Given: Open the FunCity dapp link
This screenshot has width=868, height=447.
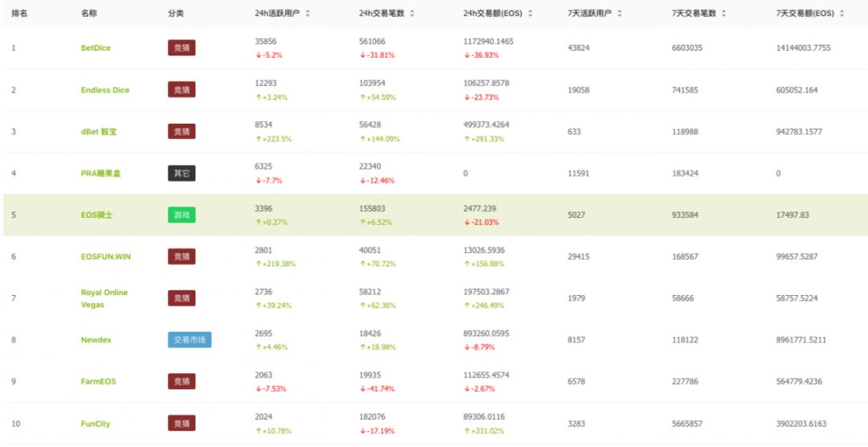Looking at the screenshot, I should click(96, 423).
